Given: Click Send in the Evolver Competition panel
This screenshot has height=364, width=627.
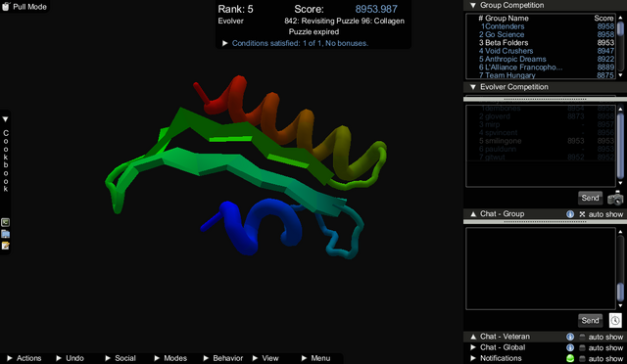Looking at the screenshot, I should pos(590,198).
